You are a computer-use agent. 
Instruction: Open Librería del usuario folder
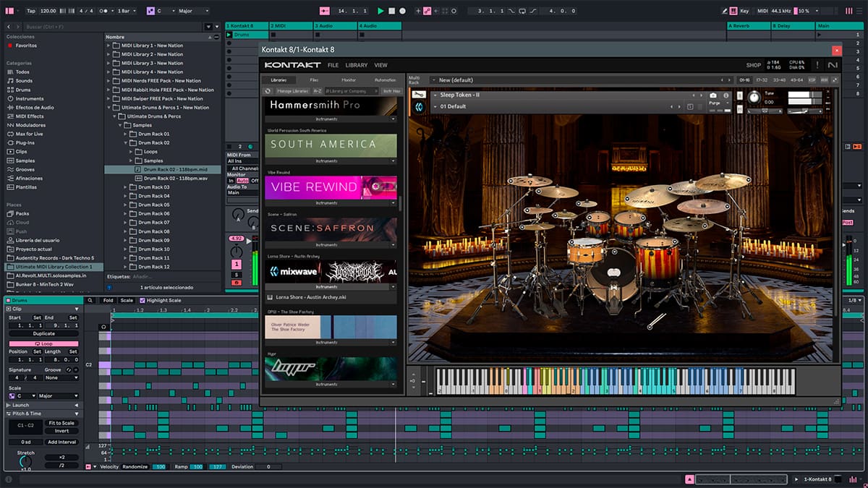click(38, 240)
